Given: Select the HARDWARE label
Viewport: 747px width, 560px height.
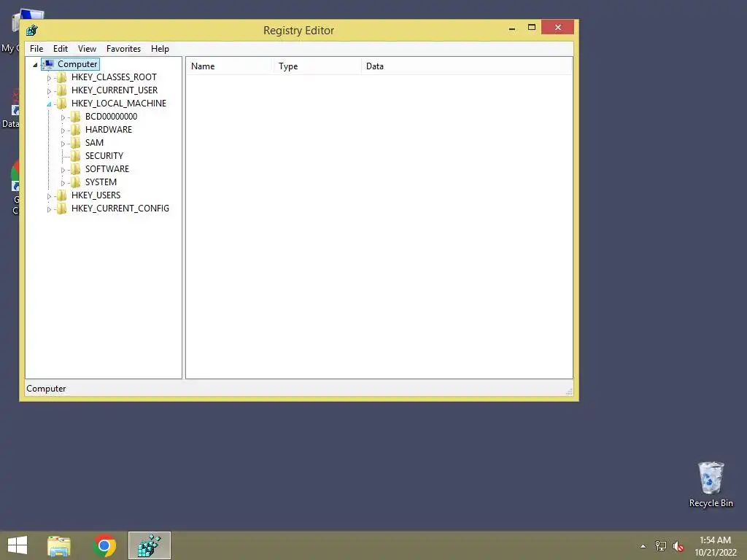Looking at the screenshot, I should pos(109,130).
